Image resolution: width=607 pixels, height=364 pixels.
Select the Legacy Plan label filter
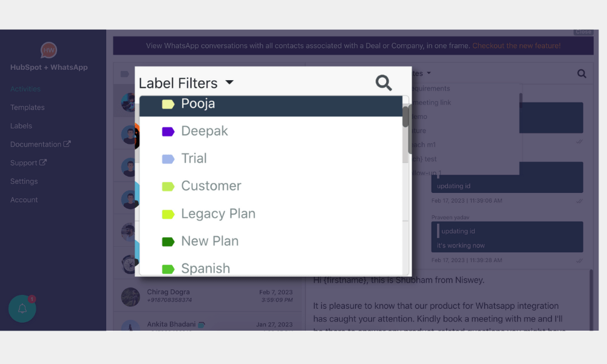click(x=218, y=214)
